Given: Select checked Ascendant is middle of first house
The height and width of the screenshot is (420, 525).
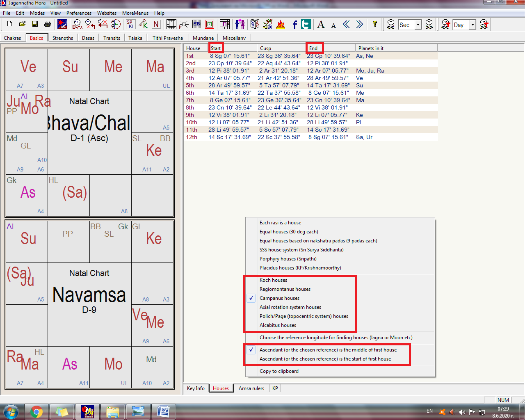Looking at the screenshot, I should click(328, 350).
